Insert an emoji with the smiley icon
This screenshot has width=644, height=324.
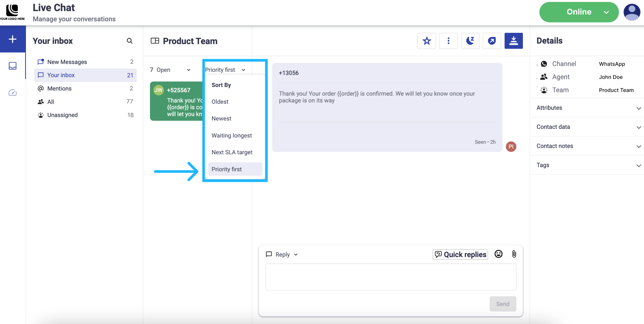498,254
